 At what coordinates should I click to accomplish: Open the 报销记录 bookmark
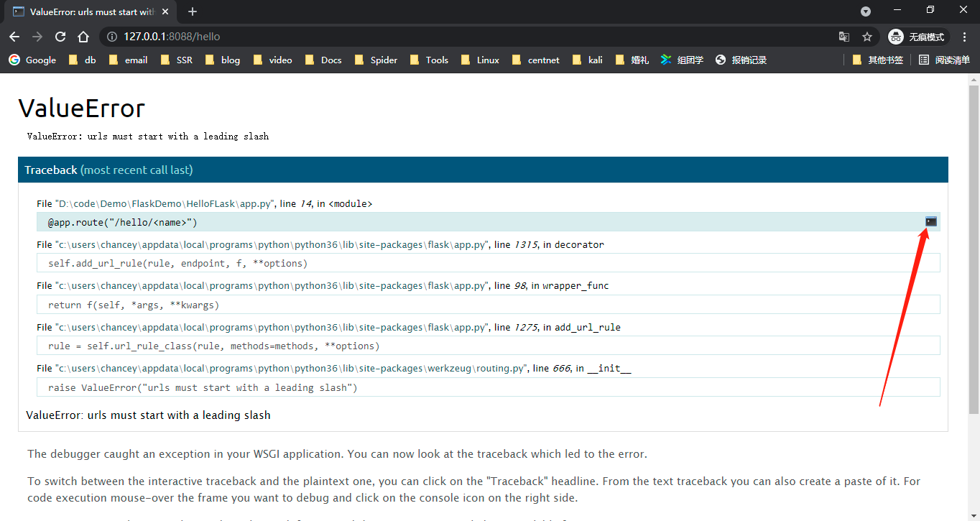pos(741,60)
